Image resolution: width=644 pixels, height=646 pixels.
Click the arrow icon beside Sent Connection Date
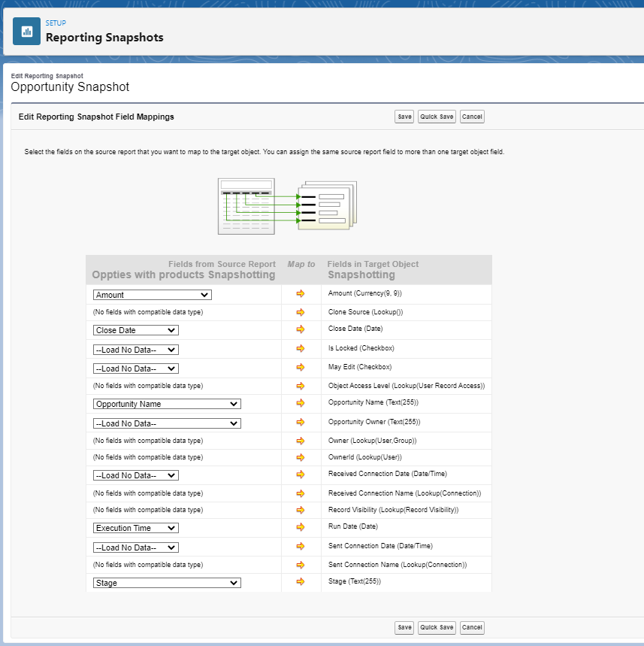coord(301,546)
